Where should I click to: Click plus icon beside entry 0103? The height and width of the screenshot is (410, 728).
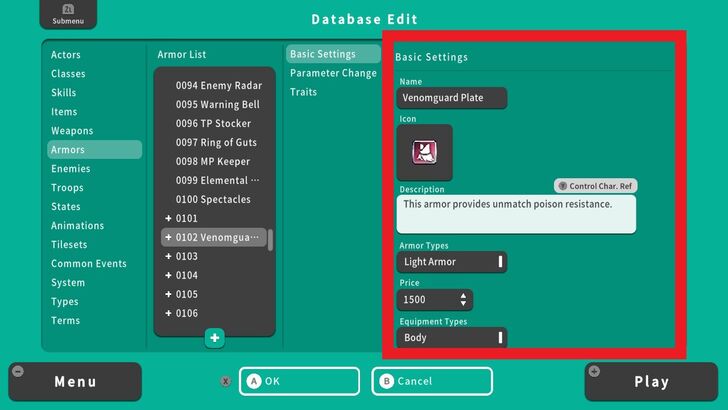coord(168,257)
